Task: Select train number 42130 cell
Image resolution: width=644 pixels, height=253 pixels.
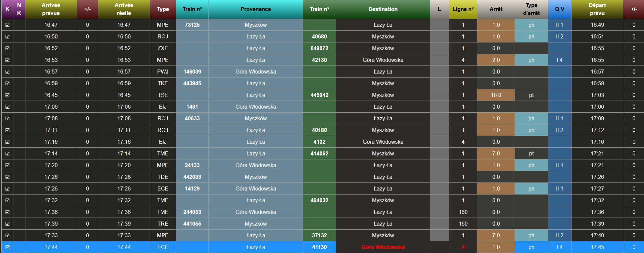Action: [319, 60]
